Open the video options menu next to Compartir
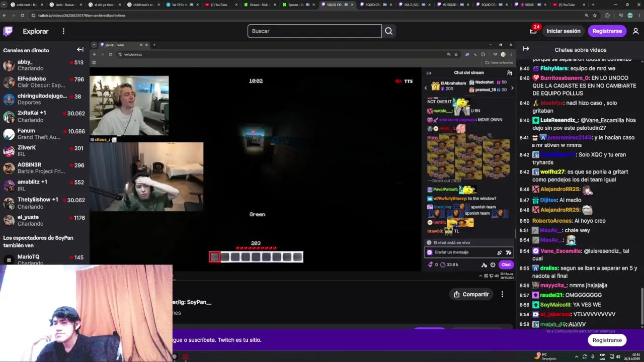Viewport: 644px width, 362px height. (x=502, y=294)
